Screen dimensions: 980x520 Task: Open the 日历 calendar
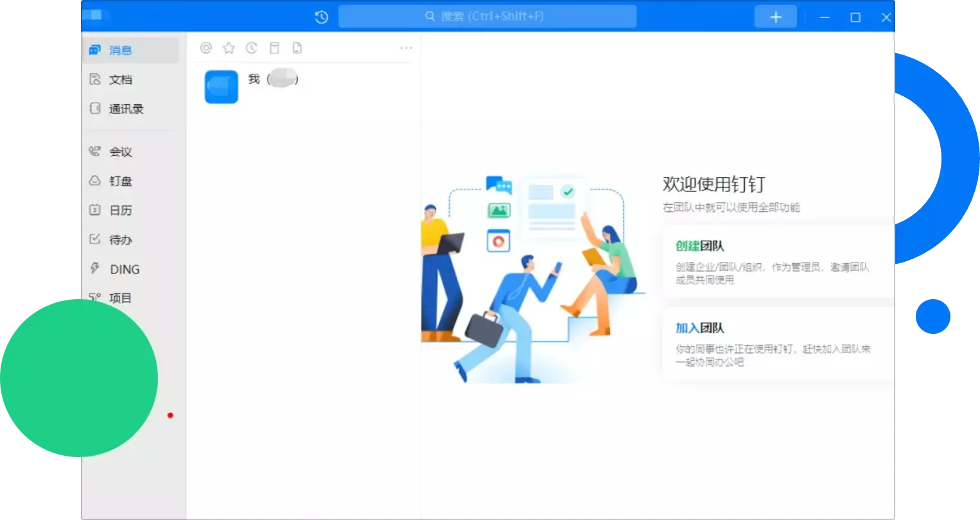(130, 211)
